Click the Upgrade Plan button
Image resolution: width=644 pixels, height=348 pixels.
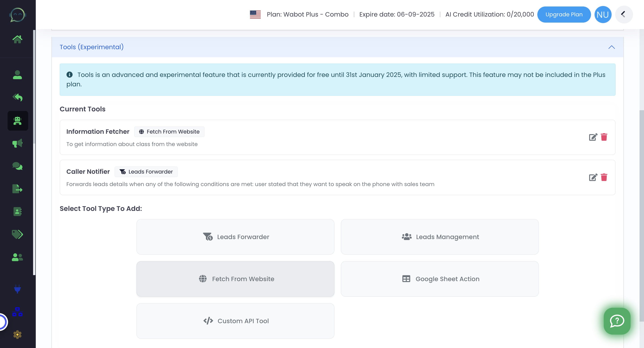tap(564, 15)
